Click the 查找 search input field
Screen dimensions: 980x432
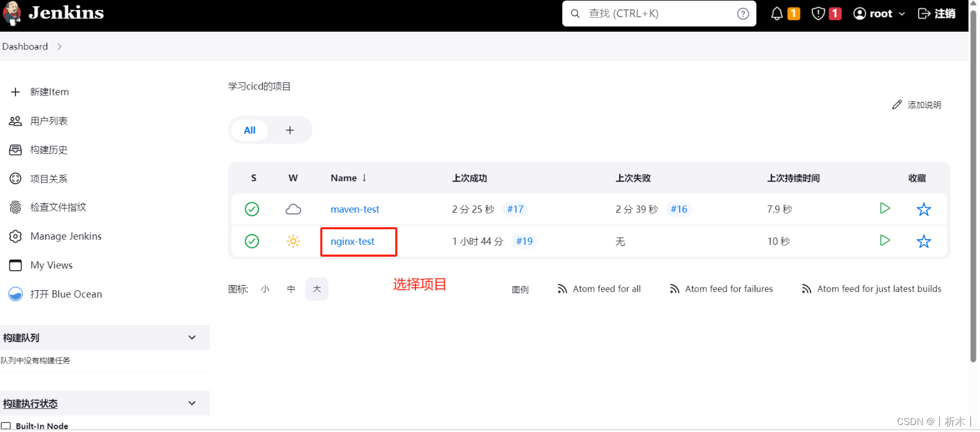pyautogui.click(x=659, y=14)
